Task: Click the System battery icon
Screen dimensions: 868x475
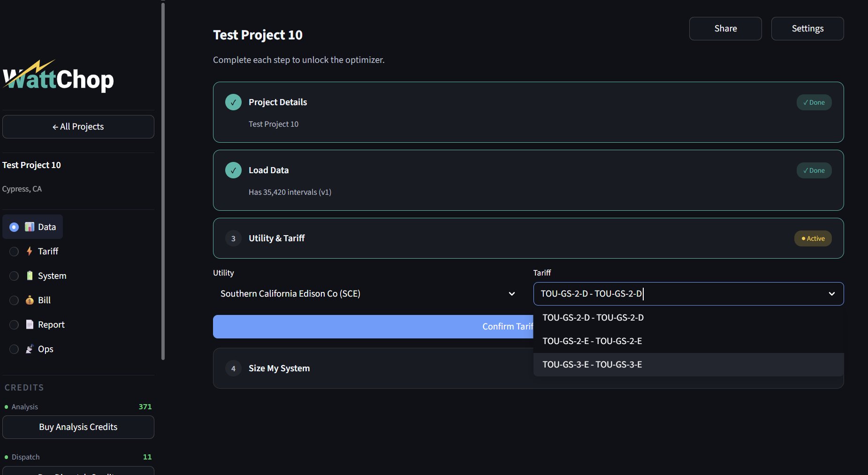Action: (29, 276)
